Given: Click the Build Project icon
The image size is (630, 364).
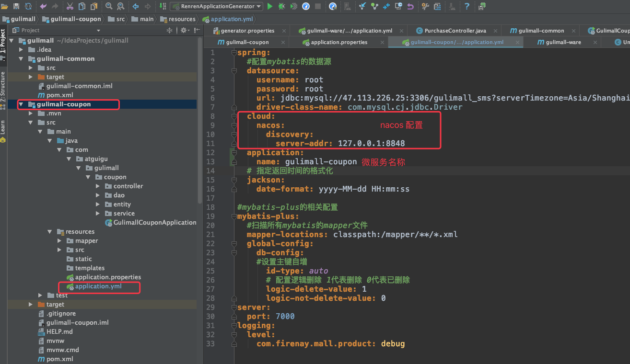Looking at the screenshot, I should 162,6.
